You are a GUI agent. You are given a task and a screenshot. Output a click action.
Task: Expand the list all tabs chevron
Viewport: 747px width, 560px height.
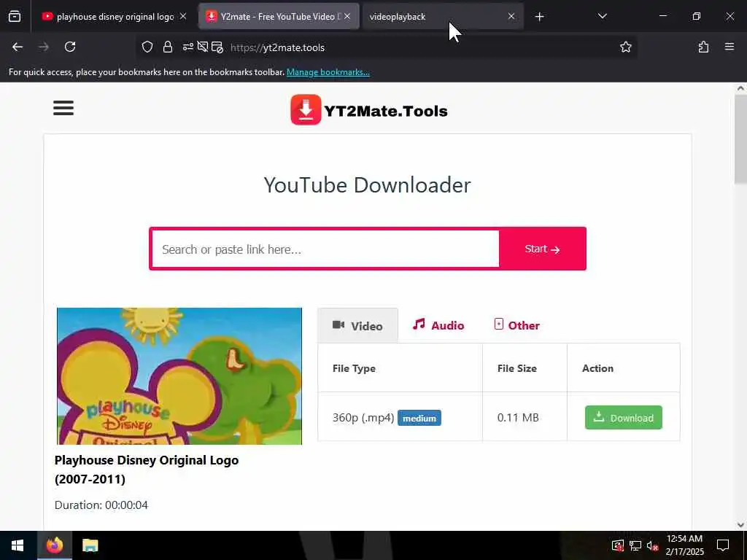click(602, 17)
